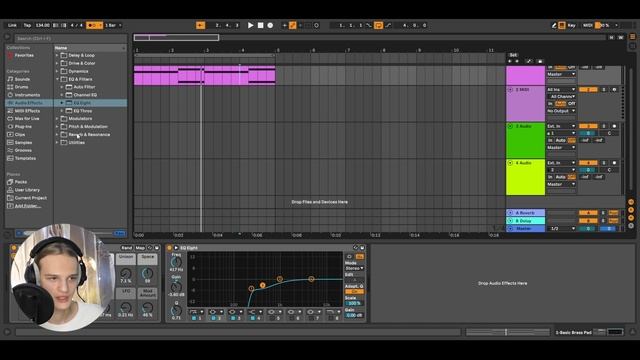This screenshot has height=360, width=640.
Task: Arm recording on 3 Audio track
Action: pos(614,126)
